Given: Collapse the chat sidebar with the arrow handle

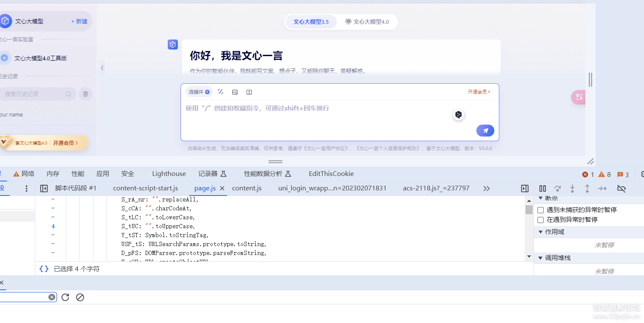Looking at the screenshot, I should (x=102, y=68).
